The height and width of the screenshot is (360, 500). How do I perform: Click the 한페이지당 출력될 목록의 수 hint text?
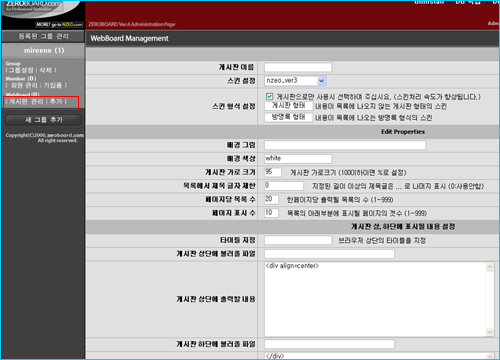click(x=340, y=200)
